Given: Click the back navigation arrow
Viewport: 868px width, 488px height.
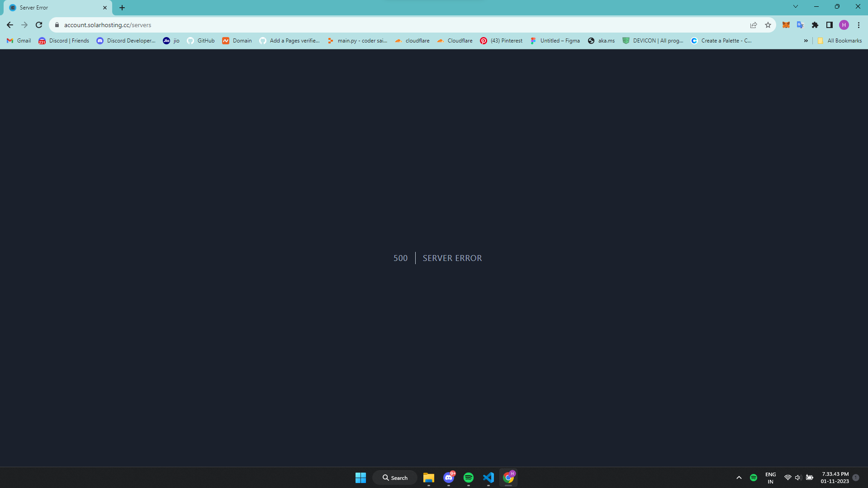Looking at the screenshot, I should tap(9, 25).
